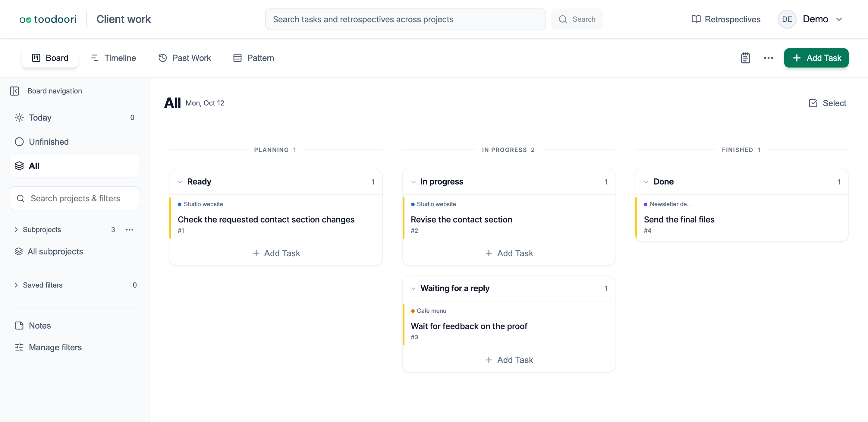Open task Check the requested contact section changes
This screenshot has height=422, width=868.
[266, 220]
